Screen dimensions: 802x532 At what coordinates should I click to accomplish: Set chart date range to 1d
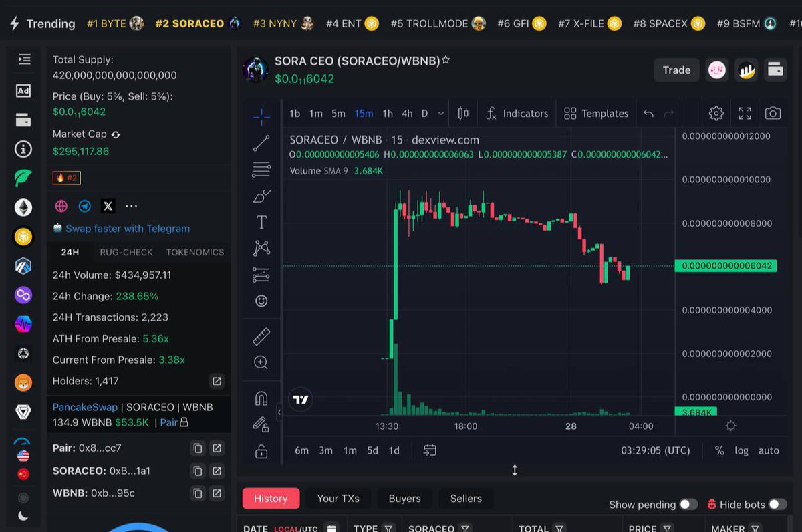394,450
